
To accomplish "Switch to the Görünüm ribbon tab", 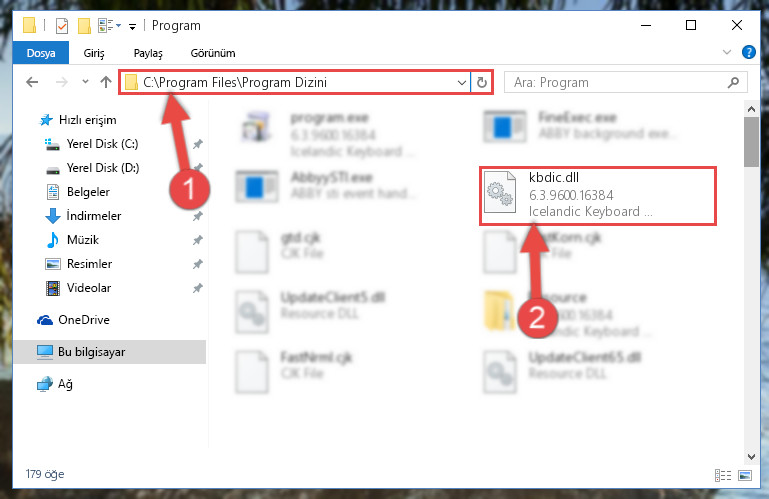I will point(213,53).
